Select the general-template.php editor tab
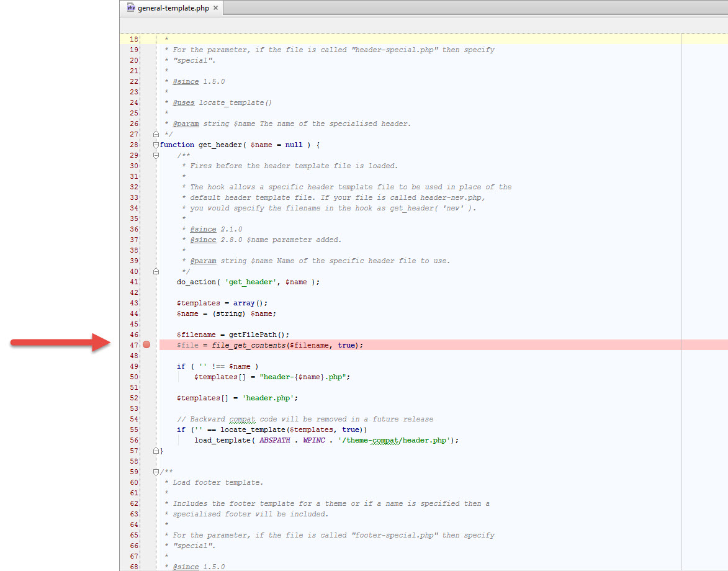Viewport: 728px width, 571px height. (x=173, y=8)
